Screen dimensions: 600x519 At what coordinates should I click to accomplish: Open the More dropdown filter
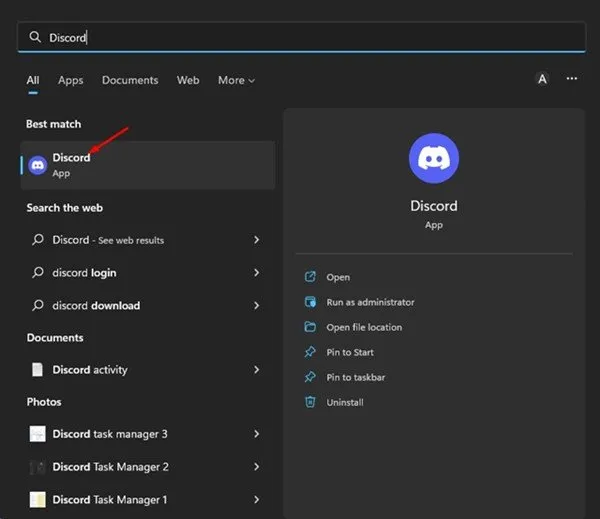236,80
